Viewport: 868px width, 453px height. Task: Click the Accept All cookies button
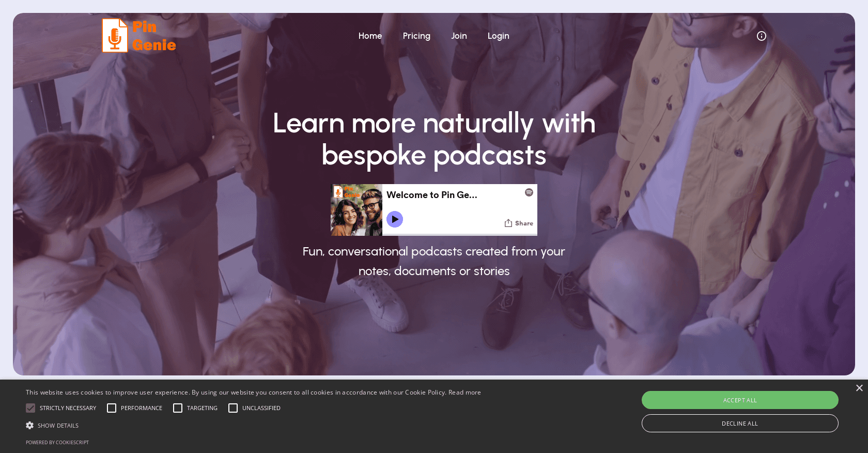[x=740, y=400]
